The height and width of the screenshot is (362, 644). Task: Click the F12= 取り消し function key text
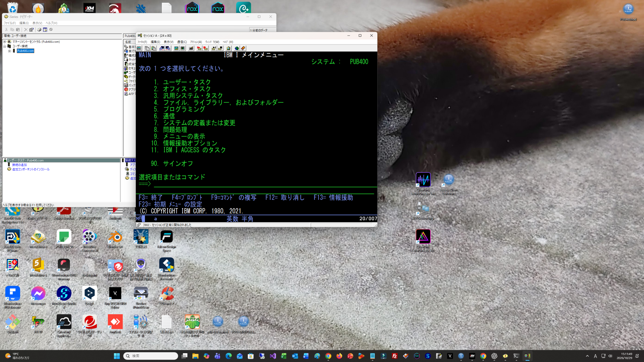285,197
